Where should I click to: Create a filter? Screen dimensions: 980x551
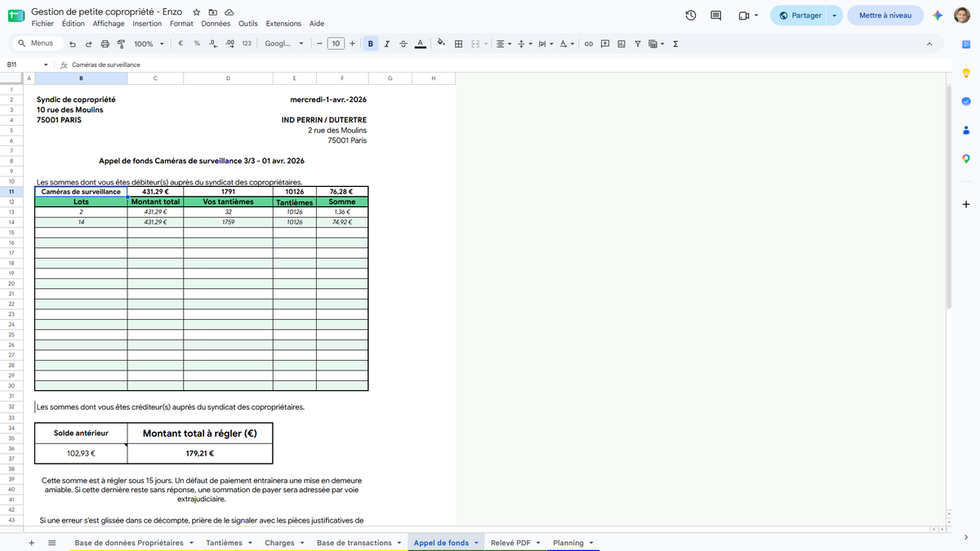pyautogui.click(x=638, y=44)
